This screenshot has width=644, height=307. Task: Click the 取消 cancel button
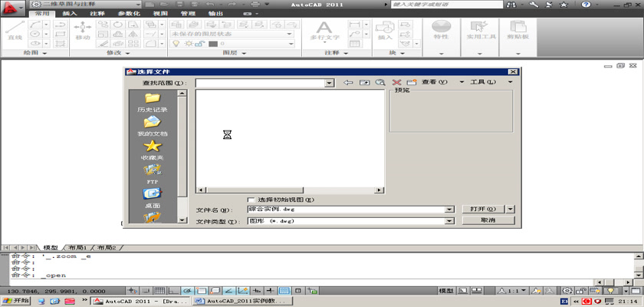click(488, 220)
